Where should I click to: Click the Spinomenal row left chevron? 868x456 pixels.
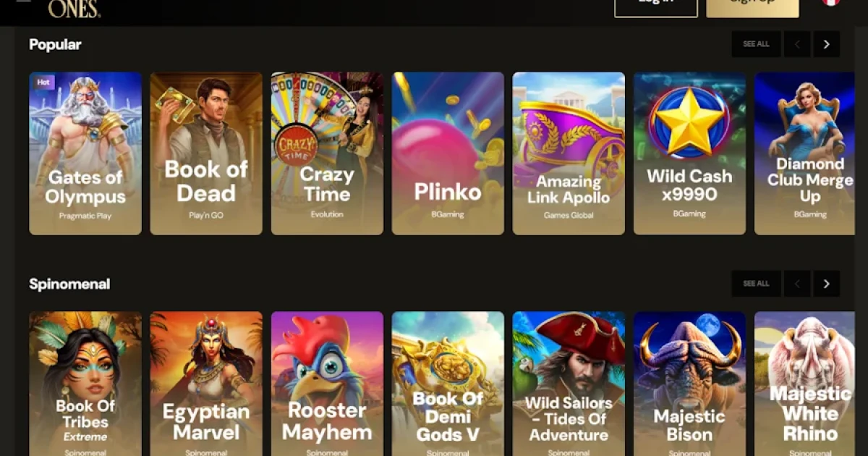(x=797, y=284)
